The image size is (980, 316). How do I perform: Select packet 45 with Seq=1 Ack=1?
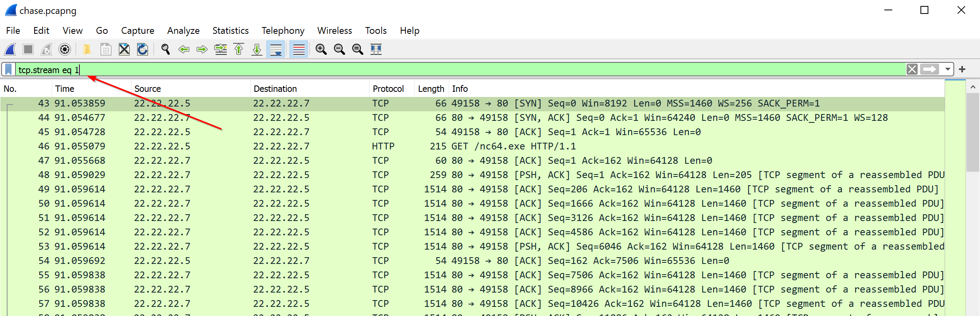(x=473, y=132)
